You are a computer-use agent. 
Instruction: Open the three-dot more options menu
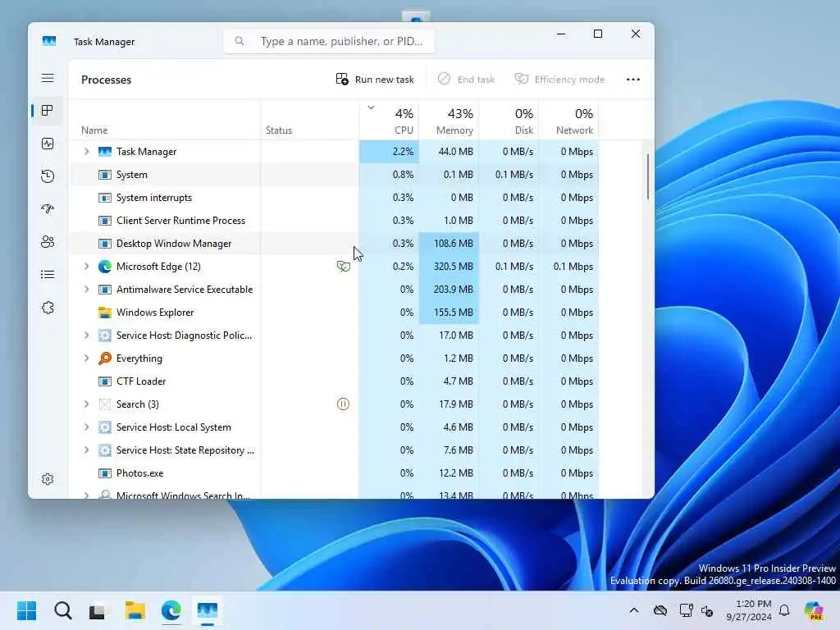tap(633, 80)
